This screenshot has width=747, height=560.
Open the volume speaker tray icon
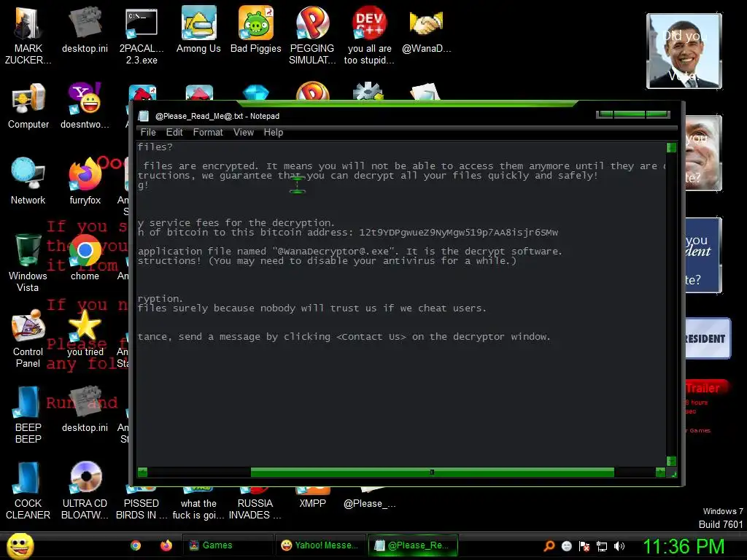(619, 546)
